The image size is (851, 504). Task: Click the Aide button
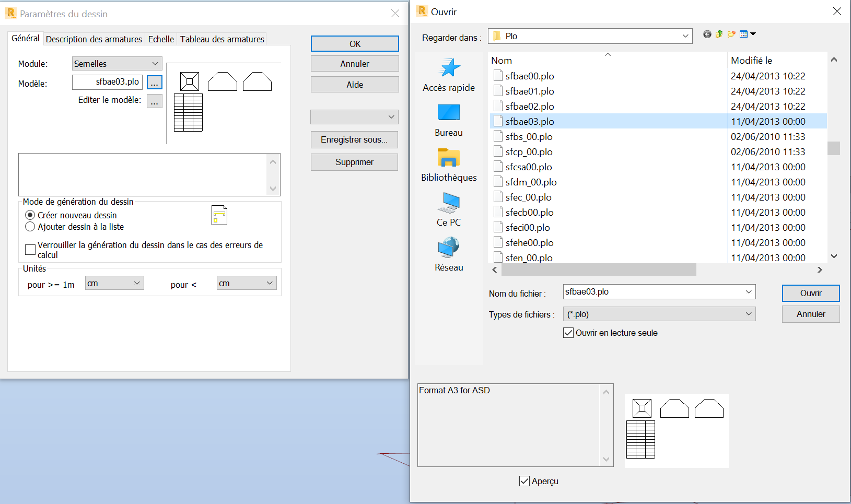pyautogui.click(x=355, y=85)
